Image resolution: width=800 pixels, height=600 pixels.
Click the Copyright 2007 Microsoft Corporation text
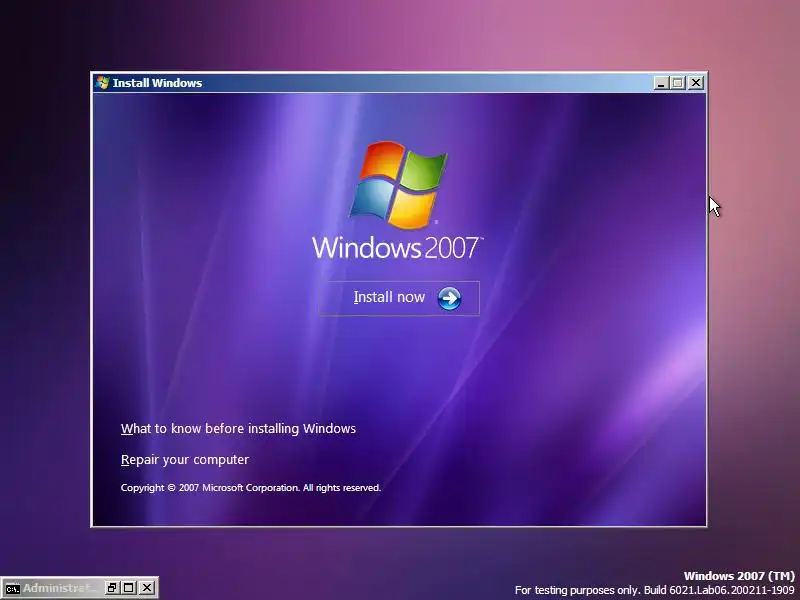coord(251,488)
